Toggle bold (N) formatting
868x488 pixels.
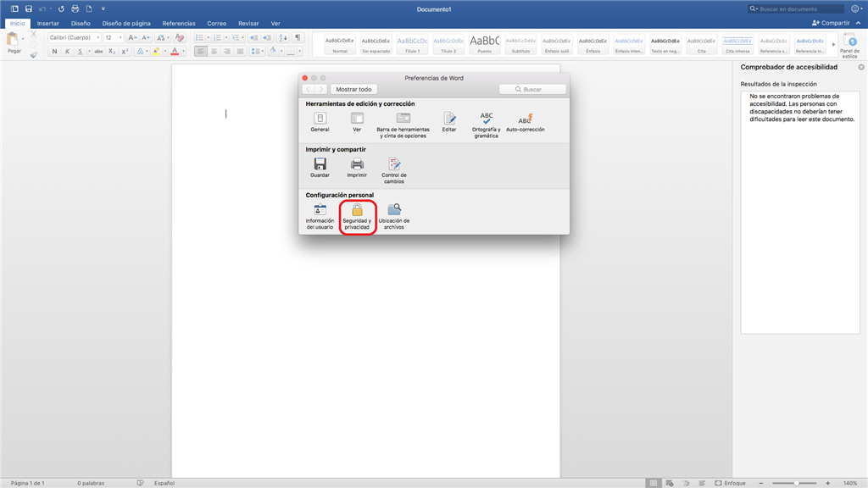(x=54, y=52)
